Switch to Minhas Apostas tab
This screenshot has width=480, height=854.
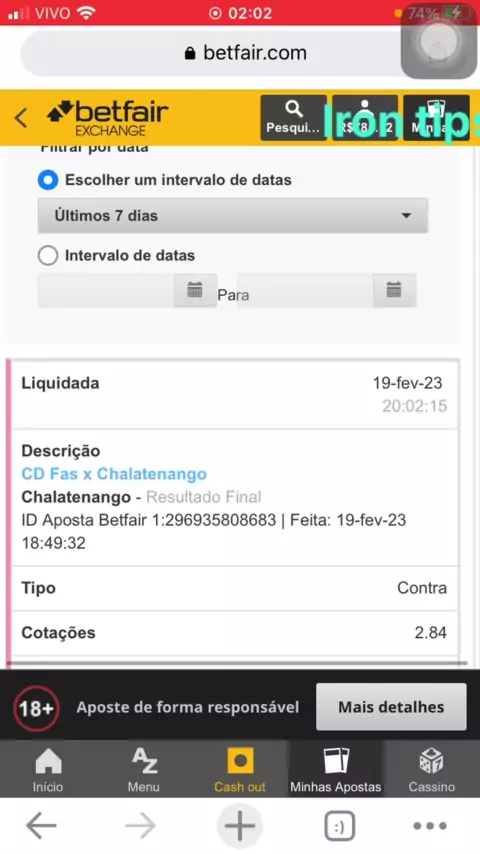tap(336, 769)
